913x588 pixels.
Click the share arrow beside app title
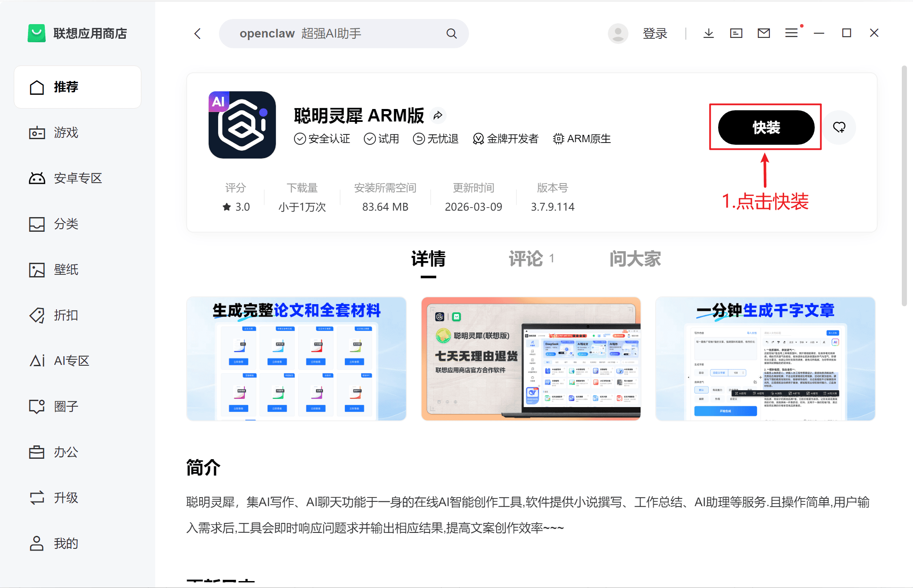coord(438,115)
